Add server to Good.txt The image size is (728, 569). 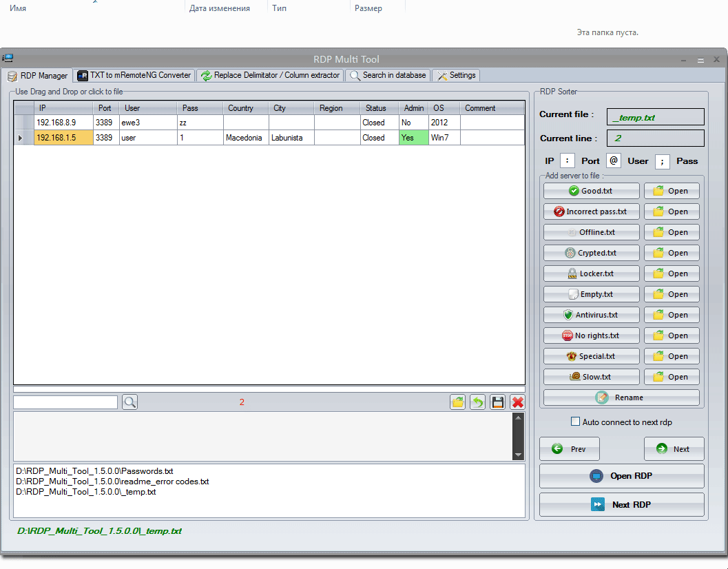[591, 191]
